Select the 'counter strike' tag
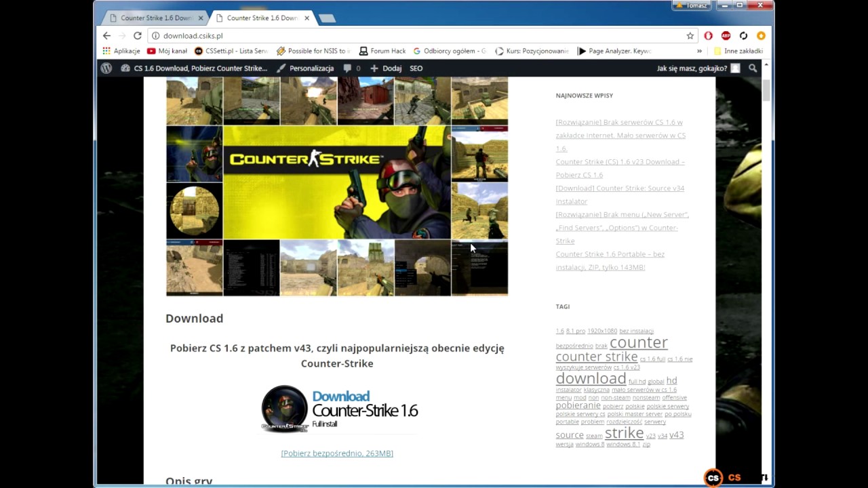The height and width of the screenshot is (488, 868). point(596,357)
